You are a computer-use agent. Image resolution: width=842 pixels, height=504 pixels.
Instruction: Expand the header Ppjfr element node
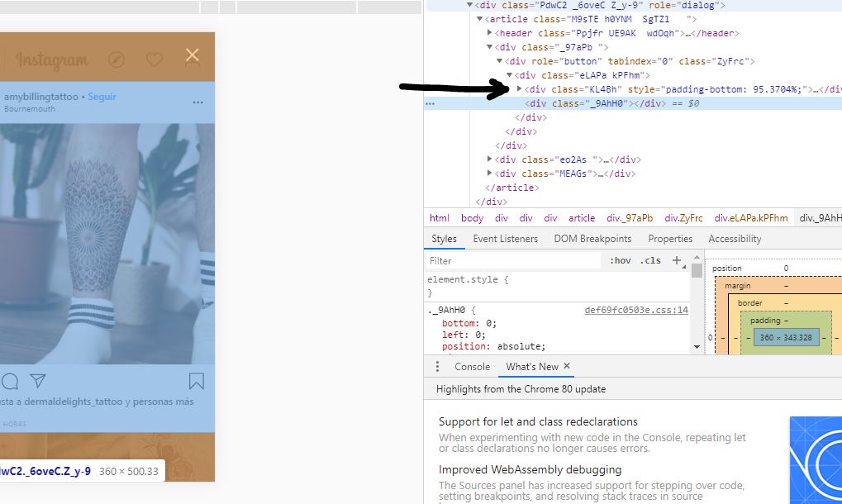tap(490, 33)
